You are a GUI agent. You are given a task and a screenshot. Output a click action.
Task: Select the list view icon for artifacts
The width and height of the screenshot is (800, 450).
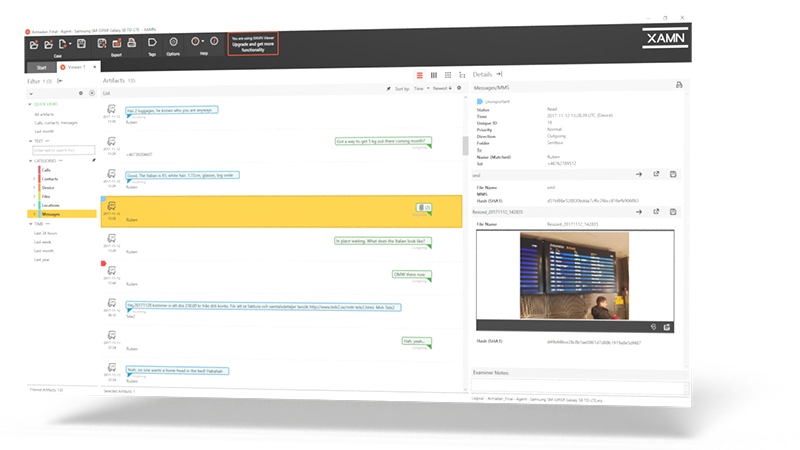pyautogui.click(x=419, y=75)
